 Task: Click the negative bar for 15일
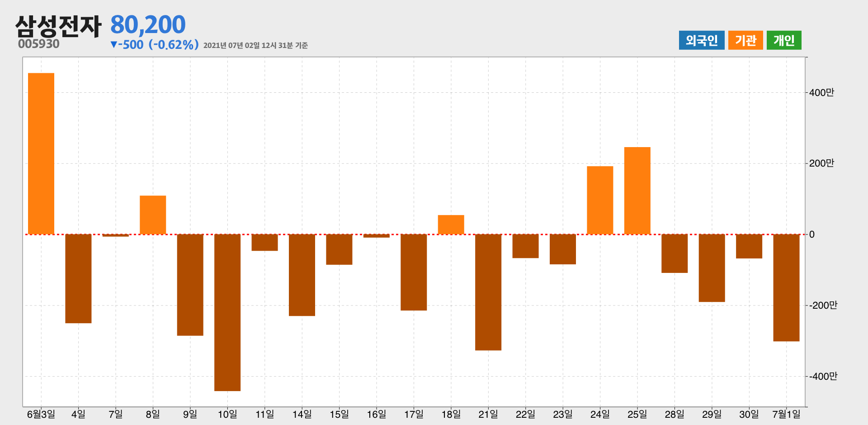click(x=339, y=249)
